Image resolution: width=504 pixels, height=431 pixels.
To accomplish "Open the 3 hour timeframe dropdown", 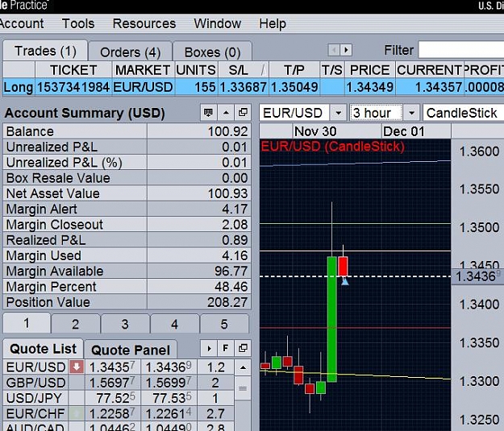I will click(x=411, y=113).
